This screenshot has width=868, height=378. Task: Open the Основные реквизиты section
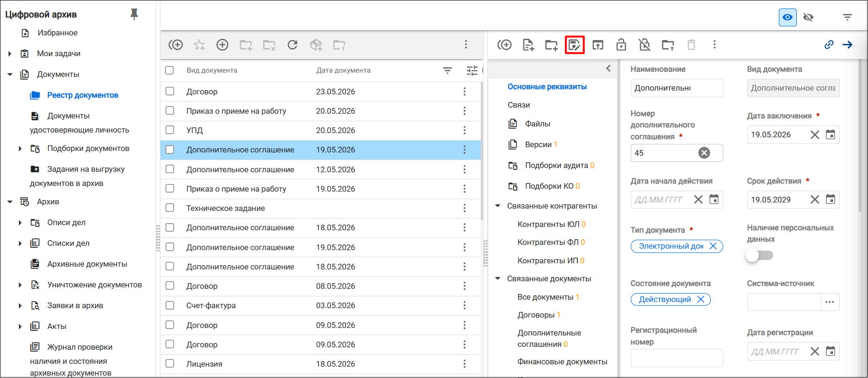[x=547, y=87]
